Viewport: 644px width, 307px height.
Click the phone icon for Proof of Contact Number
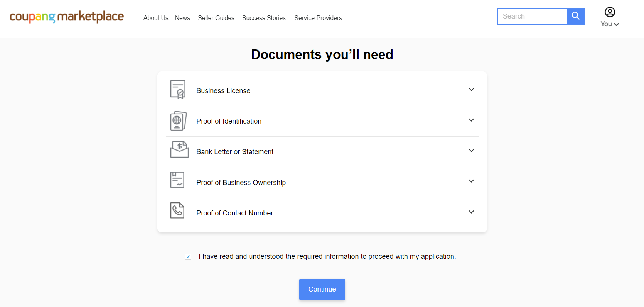point(177,210)
